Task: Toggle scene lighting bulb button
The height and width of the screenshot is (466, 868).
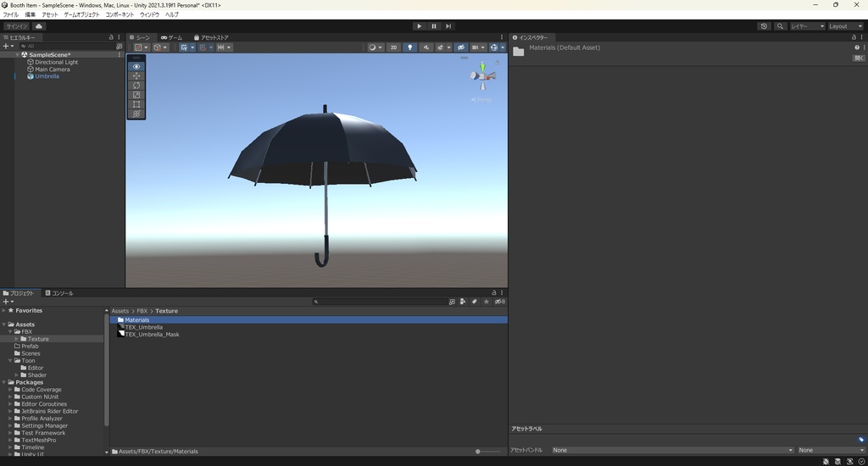Action: click(x=409, y=47)
